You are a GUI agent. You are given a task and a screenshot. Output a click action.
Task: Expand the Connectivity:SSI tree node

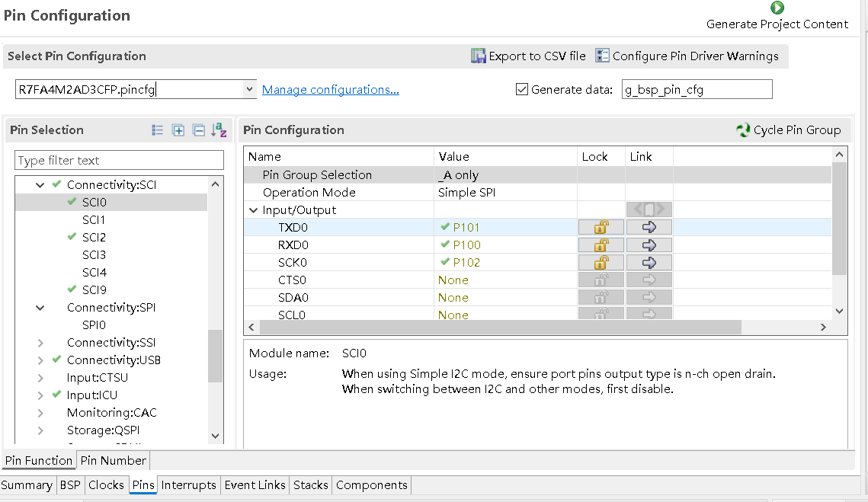click(40, 343)
